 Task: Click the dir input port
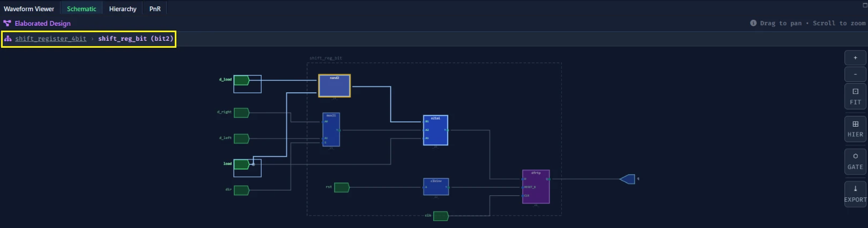point(242,190)
